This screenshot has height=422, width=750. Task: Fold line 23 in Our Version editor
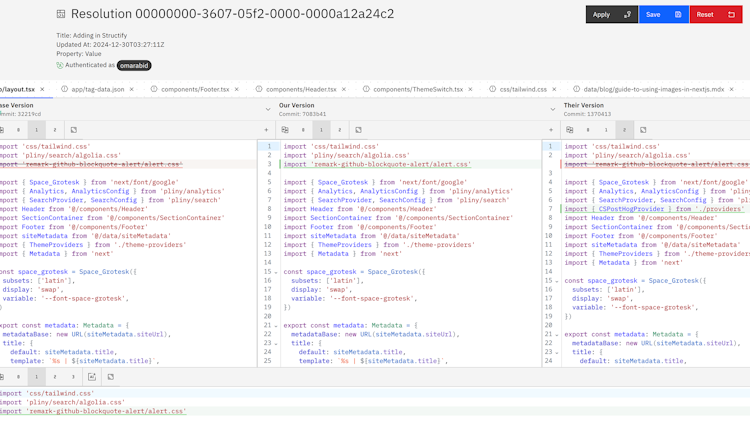(276, 344)
